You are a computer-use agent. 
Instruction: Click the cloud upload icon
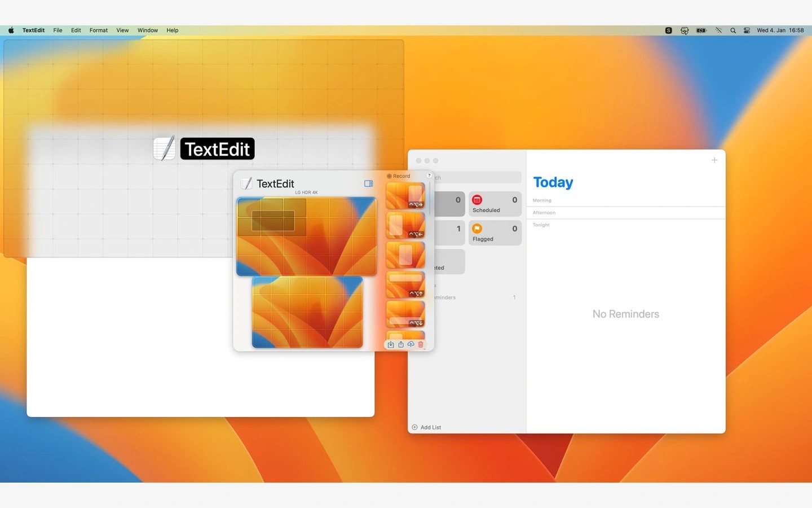[411, 344]
